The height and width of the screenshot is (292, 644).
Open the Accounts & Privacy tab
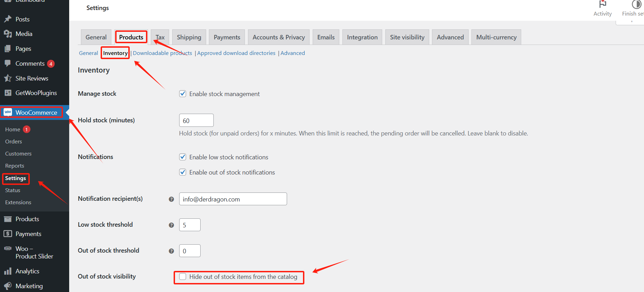tap(278, 37)
